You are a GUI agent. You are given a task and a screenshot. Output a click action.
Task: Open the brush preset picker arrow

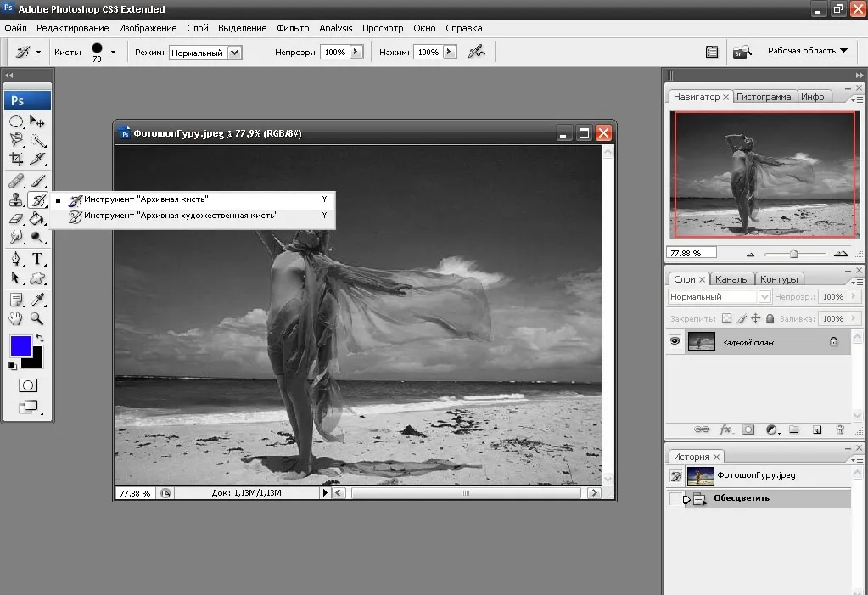pos(113,52)
